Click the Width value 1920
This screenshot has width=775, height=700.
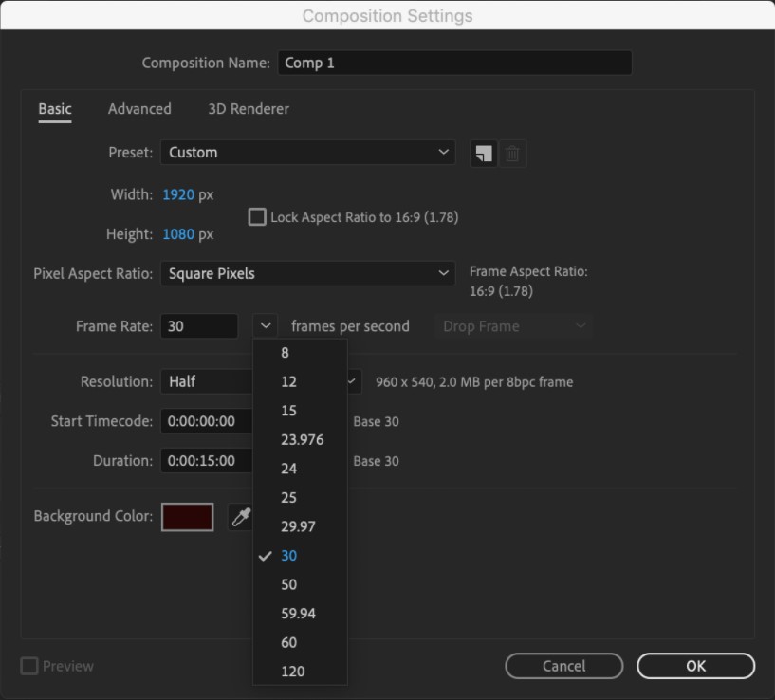pos(178,194)
